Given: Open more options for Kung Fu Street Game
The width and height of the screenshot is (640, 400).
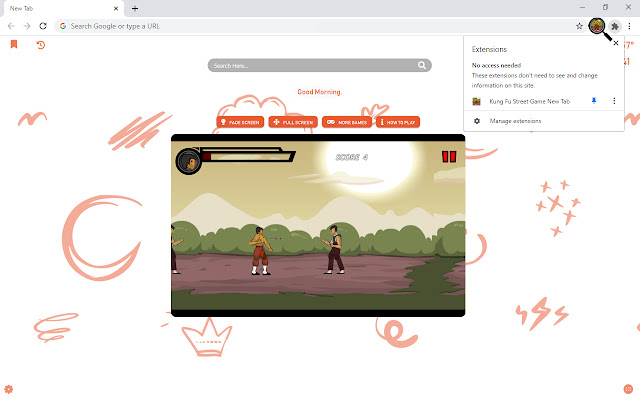Looking at the screenshot, I should point(614,101).
